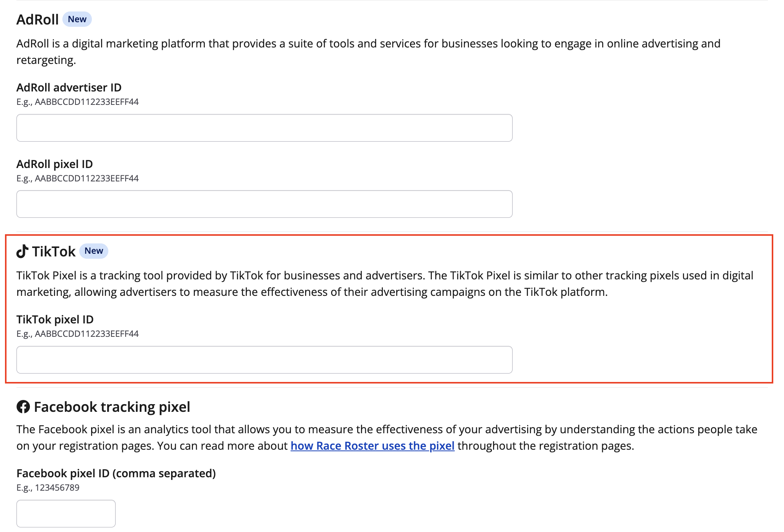Image resolution: width=784 pixels, height=532 pixels.
Task: Click the TikTok section heading text
Action: tap(54, 251)
